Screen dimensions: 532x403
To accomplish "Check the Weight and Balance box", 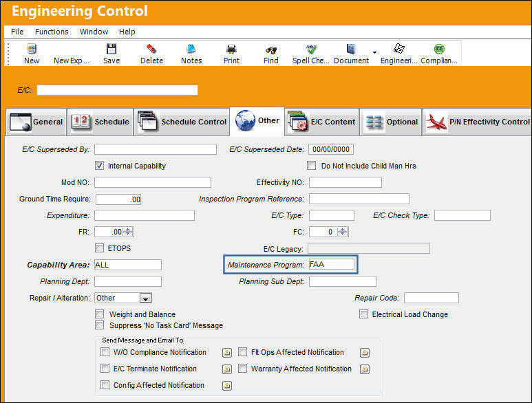I will (99, 314).
